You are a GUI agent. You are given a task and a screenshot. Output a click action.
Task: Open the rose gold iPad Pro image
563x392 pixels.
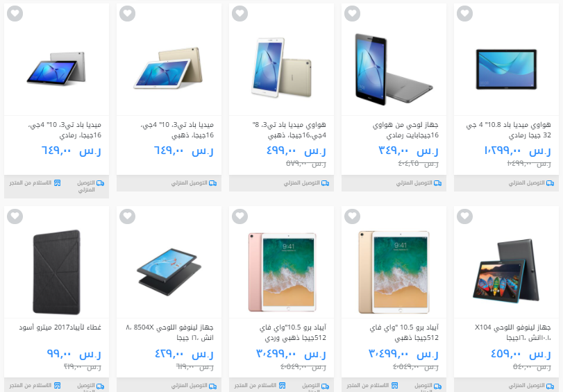(283, 272)
